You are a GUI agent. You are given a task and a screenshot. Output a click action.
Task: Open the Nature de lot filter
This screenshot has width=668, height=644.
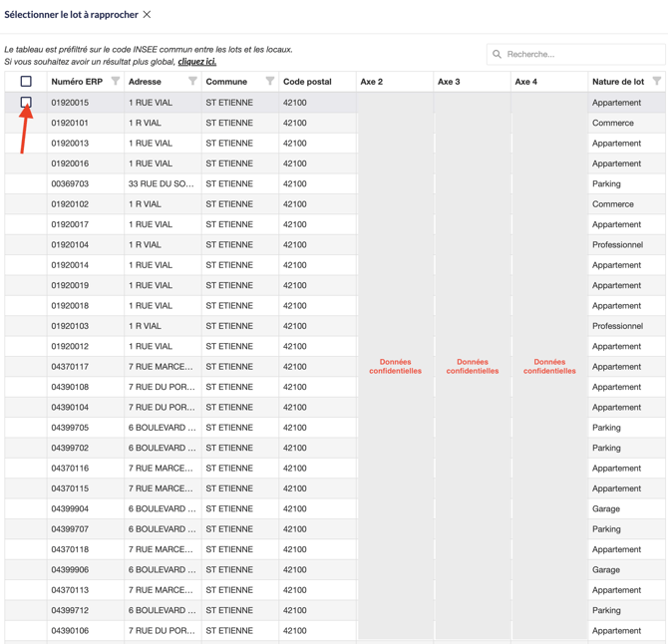point(657,82)
